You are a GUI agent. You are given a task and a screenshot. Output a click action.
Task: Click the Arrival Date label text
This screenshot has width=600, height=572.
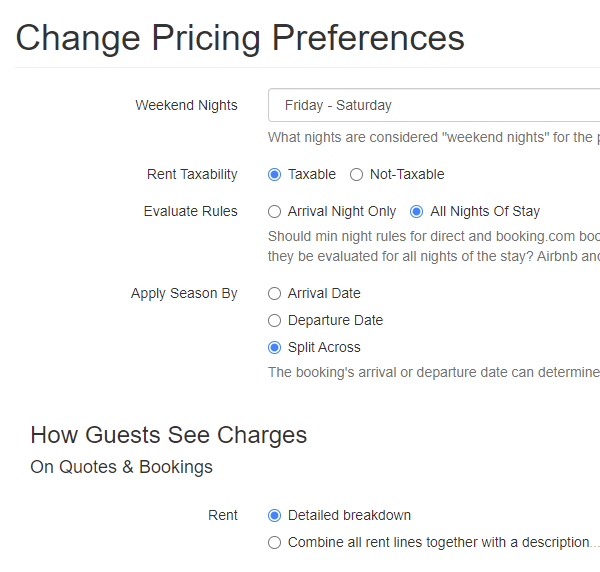[324, 293]
